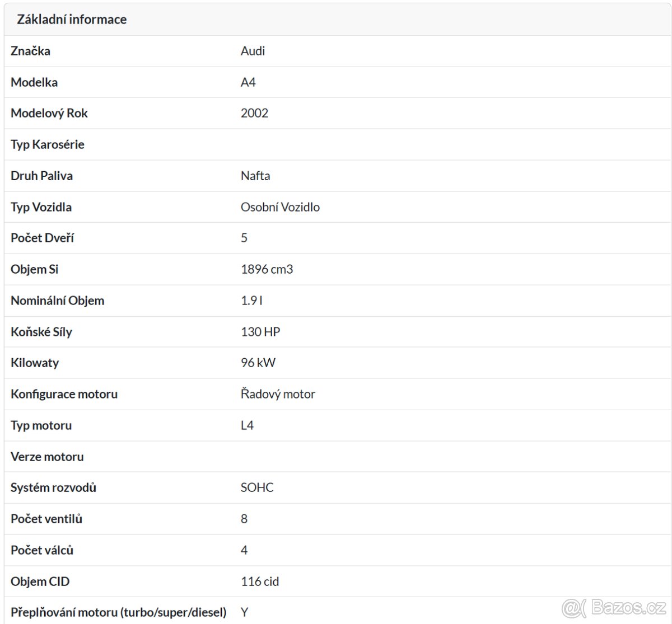
Task: Click the Nafta fuel type value
Action: pyautogui.click(x=255, y=176)
